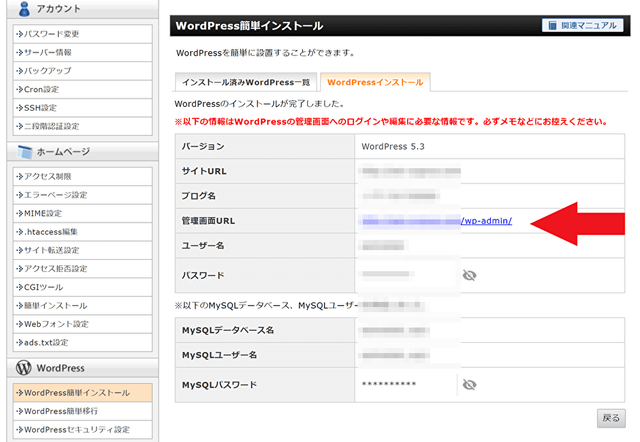
Task: Click the サイトURL row label
Action: [x=204, y=171]
